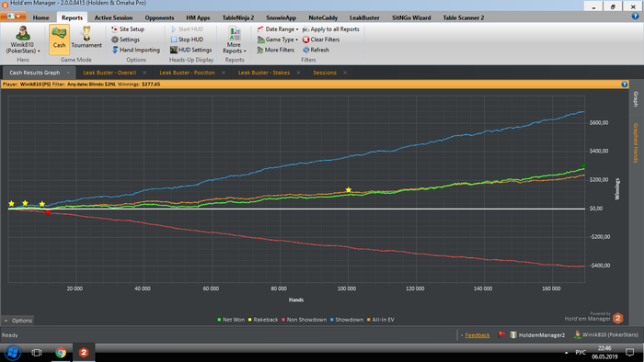This screenshot has width=644, height=362.
Task: Click the star marker at 100 000 hands
Action: pyautogui.click(x=349, y=190)
